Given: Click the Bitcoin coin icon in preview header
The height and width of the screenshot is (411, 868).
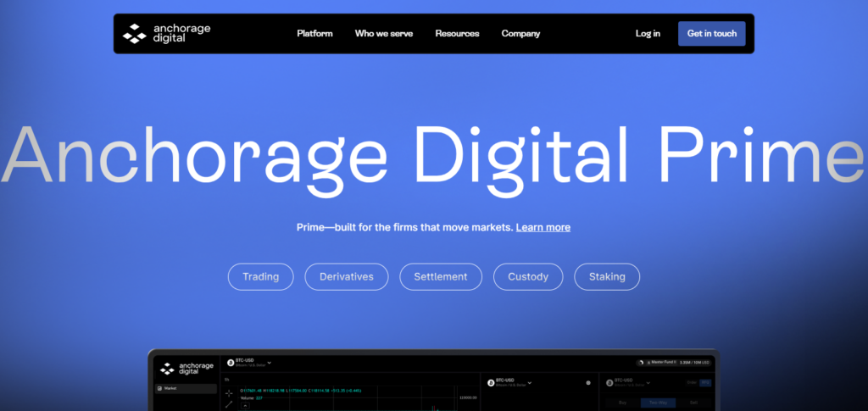Looking at the screenshot, I should point(231,363).
